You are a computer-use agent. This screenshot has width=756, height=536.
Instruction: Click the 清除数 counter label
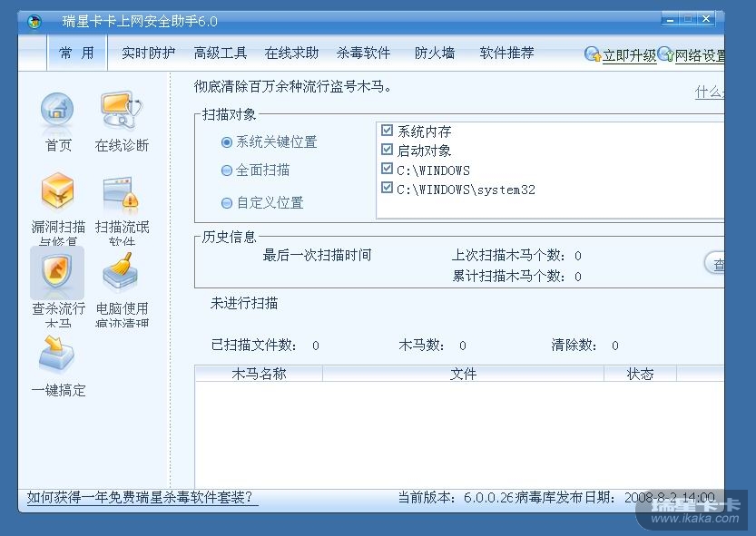click(574, 346)
